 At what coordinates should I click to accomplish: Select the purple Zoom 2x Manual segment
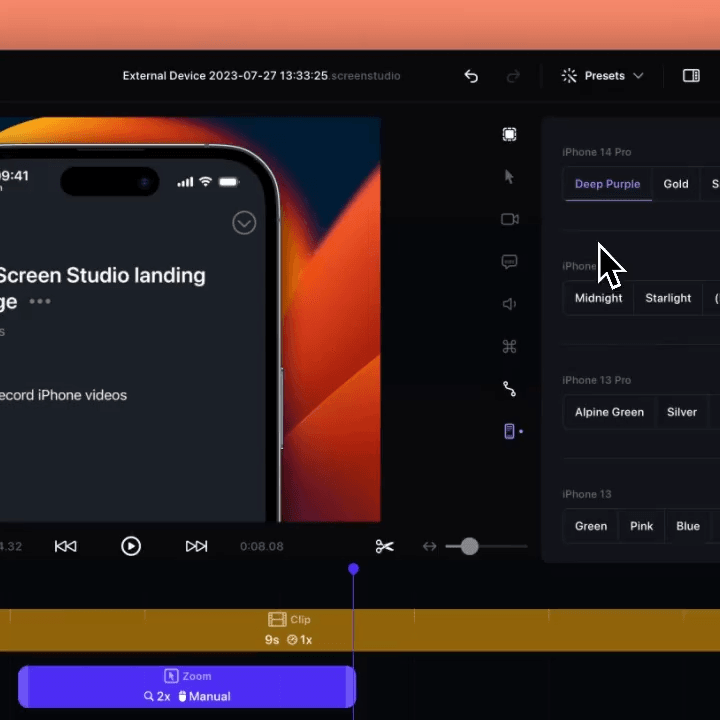186,687
